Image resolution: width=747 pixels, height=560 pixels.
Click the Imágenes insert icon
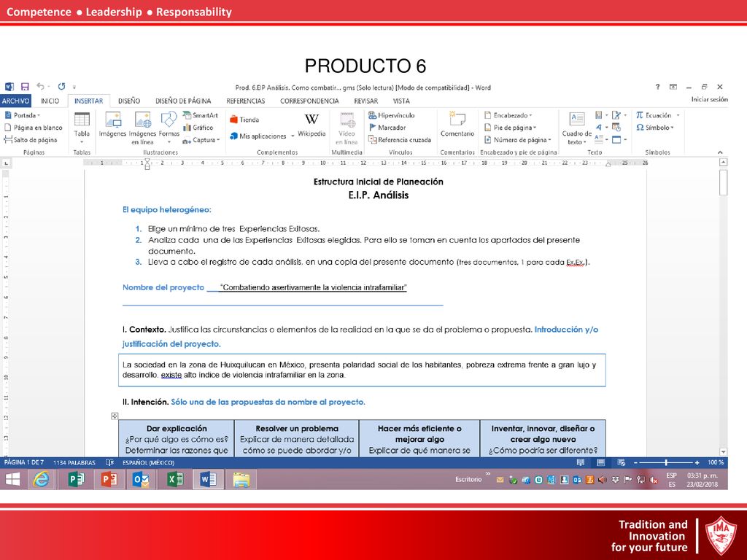(112, 125)
